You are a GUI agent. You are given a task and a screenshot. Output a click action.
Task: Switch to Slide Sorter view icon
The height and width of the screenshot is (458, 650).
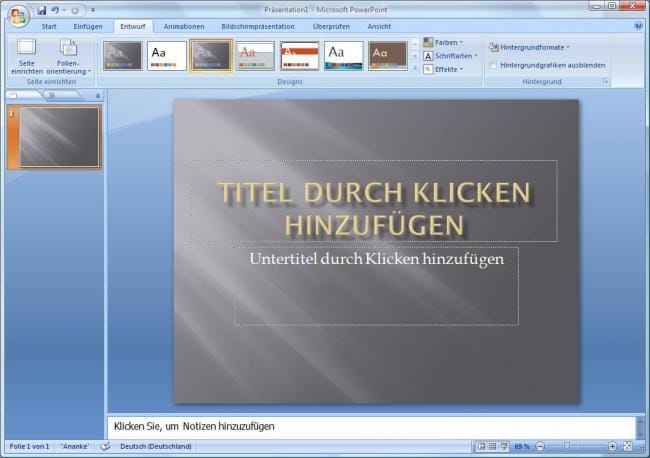tap(492, 446)
